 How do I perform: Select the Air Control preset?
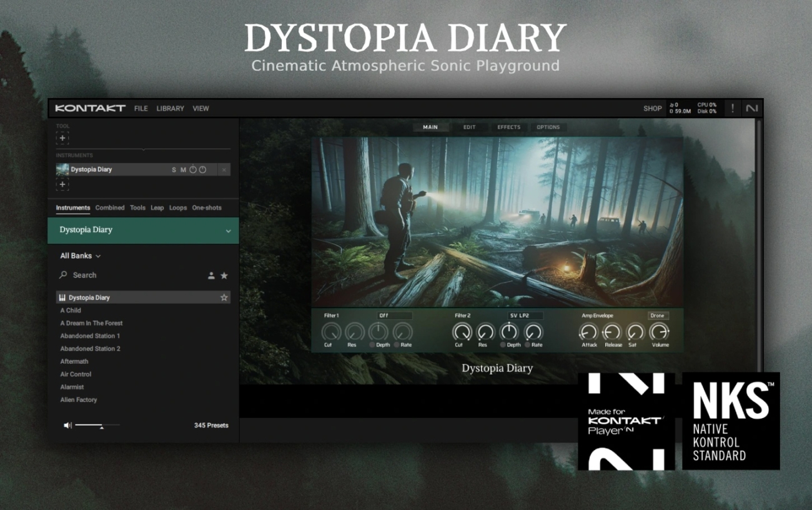coord(76,374)
